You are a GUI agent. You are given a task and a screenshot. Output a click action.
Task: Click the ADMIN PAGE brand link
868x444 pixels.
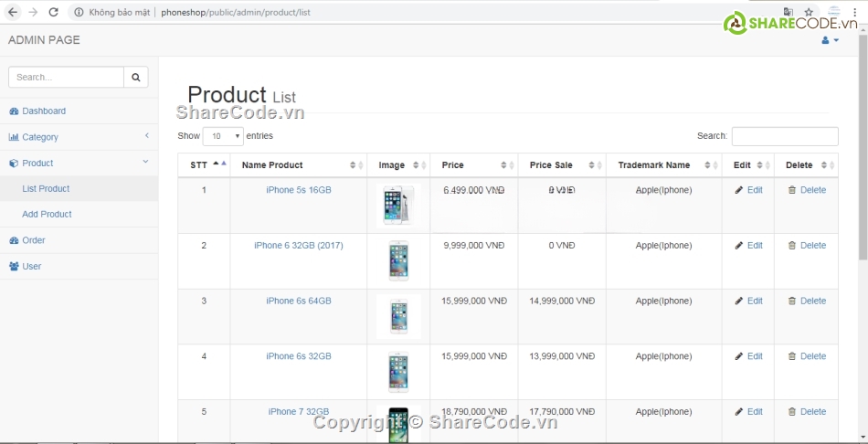[x=44, y=40]
